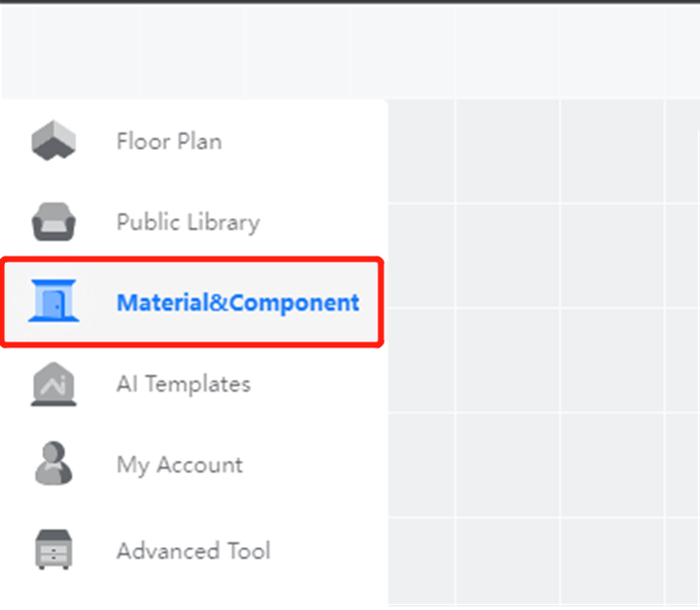The width and height of the screenshot is (700, 610).
Task: Open the Floor Plan menu label
Action: [x=169, y=141]
